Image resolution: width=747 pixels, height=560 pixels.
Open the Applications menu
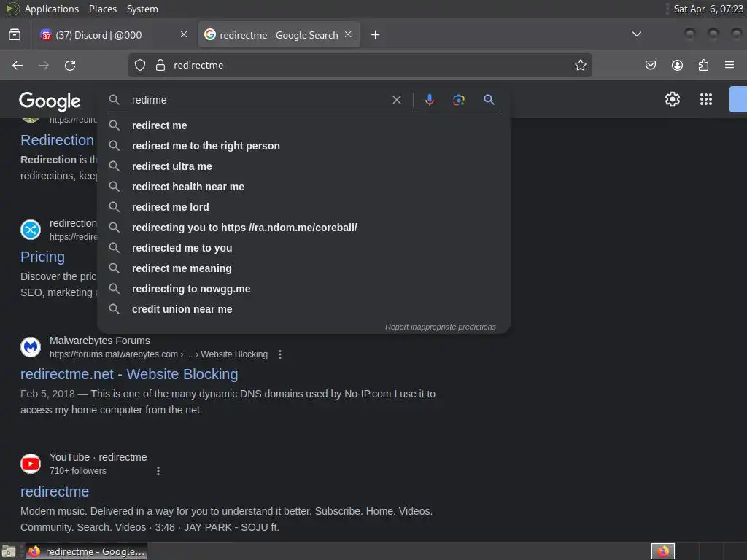click(x=52, y=9)
